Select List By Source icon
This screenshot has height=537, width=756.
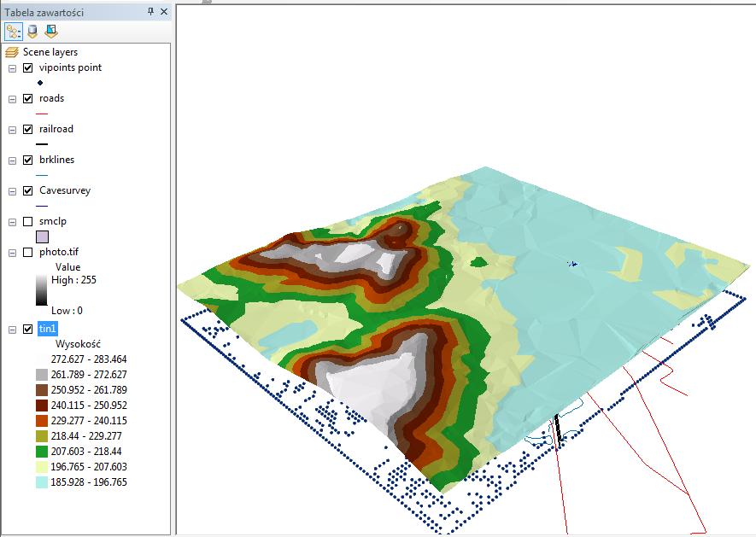tap(32, 32)
